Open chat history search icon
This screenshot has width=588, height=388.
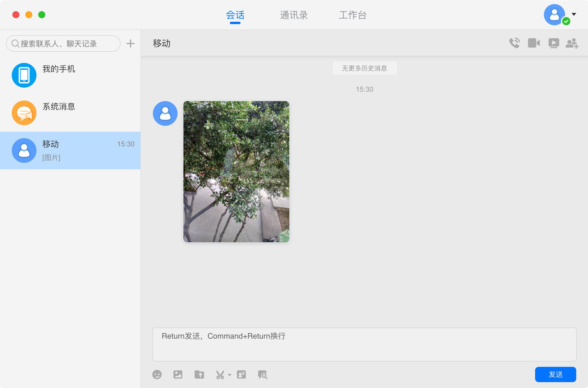tap(263, 375)
